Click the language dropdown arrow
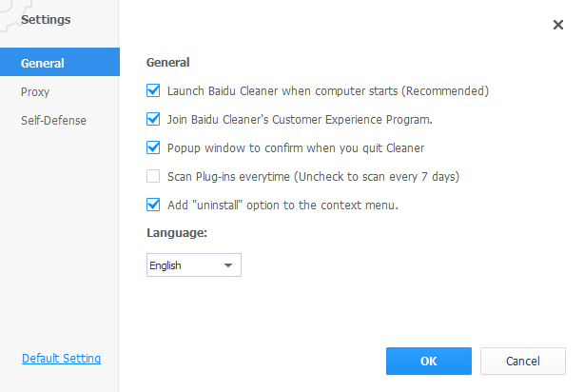 [228, 265]
